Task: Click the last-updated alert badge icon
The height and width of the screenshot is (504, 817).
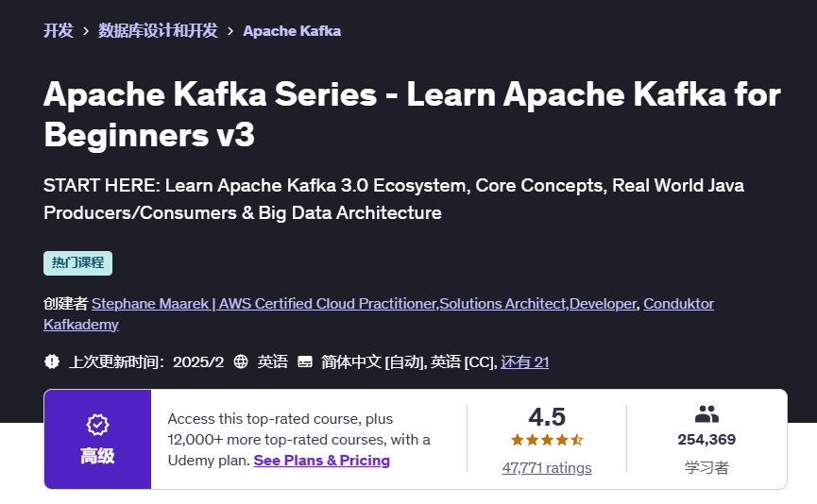Action: point(52,361)
